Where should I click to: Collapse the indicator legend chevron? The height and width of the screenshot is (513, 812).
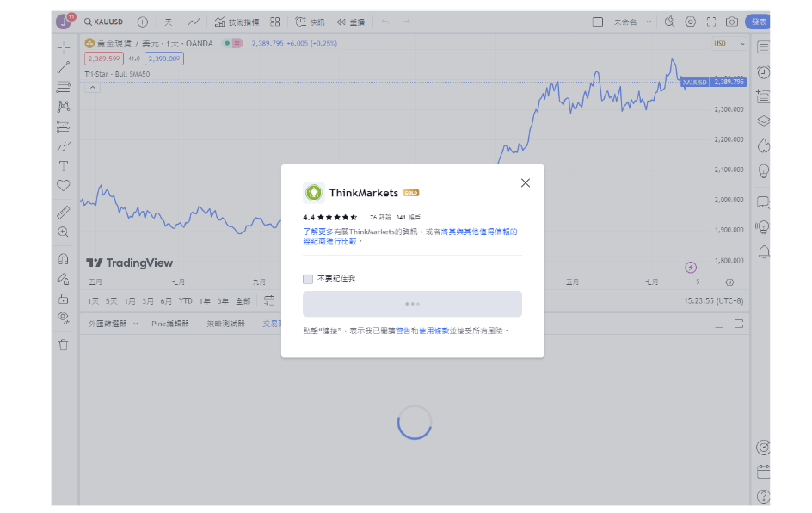point(92,88)
